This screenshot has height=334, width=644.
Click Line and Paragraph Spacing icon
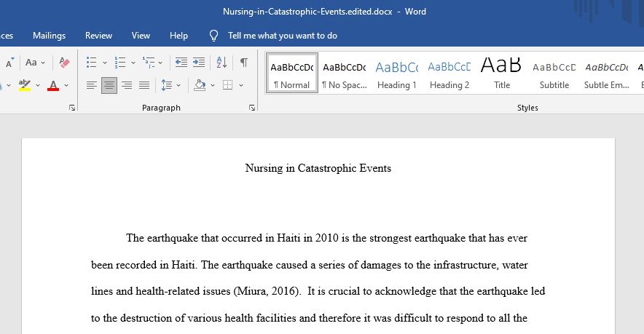pos(166,85)
